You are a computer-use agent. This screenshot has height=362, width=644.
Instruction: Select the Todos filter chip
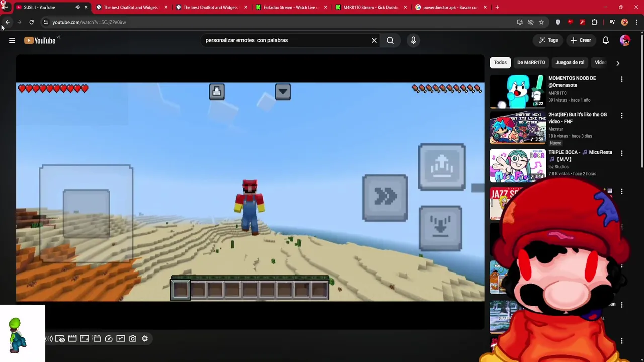point(500,63)
